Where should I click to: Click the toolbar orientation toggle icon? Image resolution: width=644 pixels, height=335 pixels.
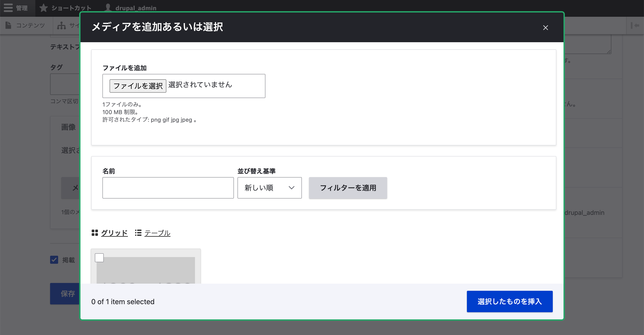(635, 25)
